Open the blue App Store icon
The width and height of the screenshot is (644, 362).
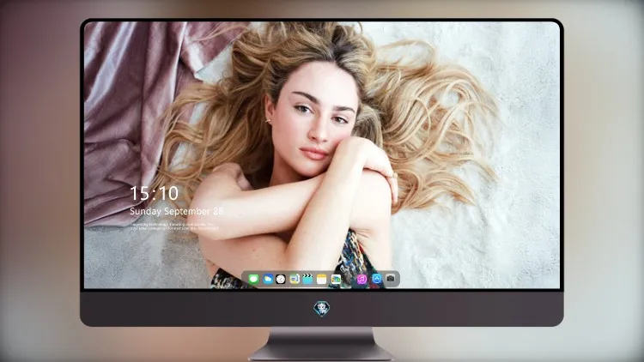pyautogui.click(x=376, y=279)
